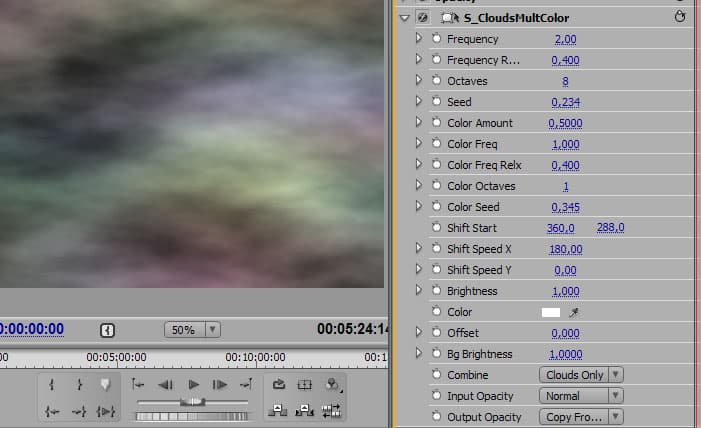
Task: Open S_CloudsMultColor setup icon beside name
Action: click(x=450, y=18)
